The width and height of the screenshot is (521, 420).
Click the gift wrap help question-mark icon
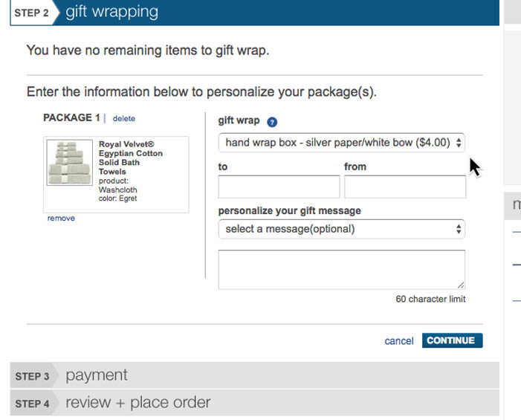(272, 122)
